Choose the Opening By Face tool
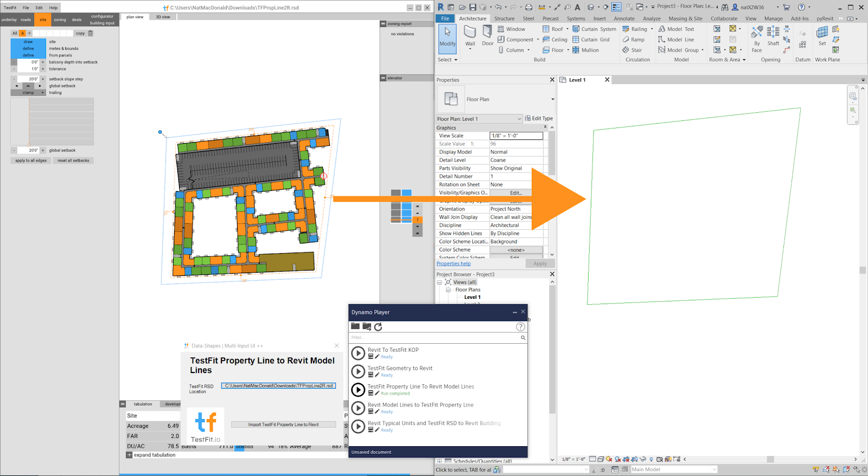 [x=757, y=39]
